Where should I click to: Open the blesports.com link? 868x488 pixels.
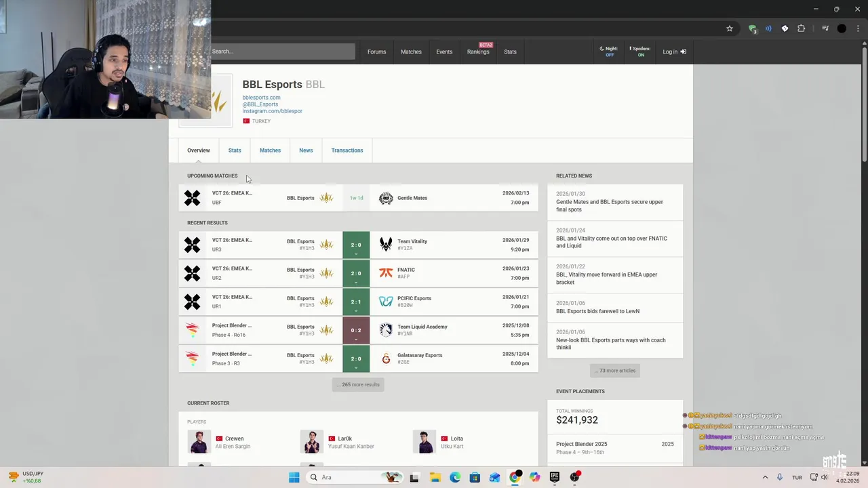261,98
